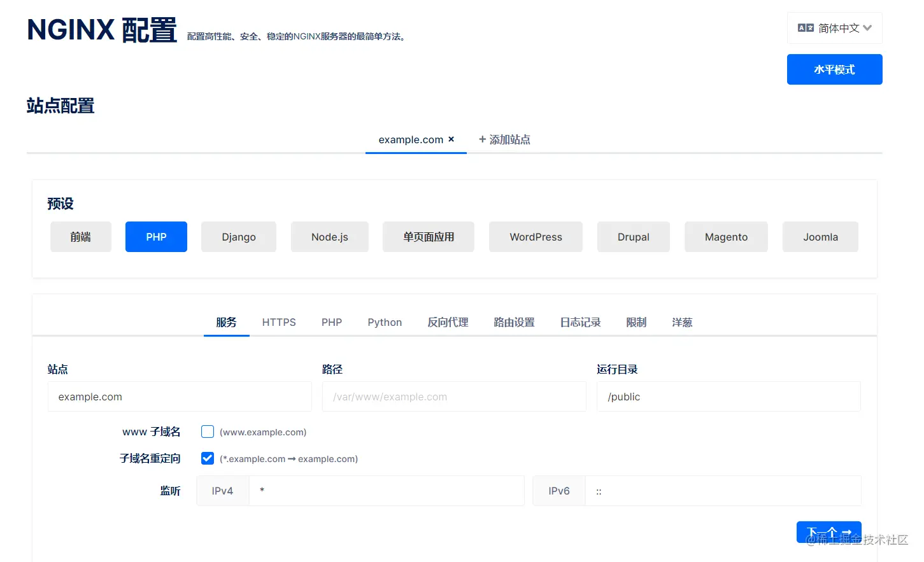924x562 pixels.
Task: Click the NGINX 配置 title
Action: coord(102,30)
